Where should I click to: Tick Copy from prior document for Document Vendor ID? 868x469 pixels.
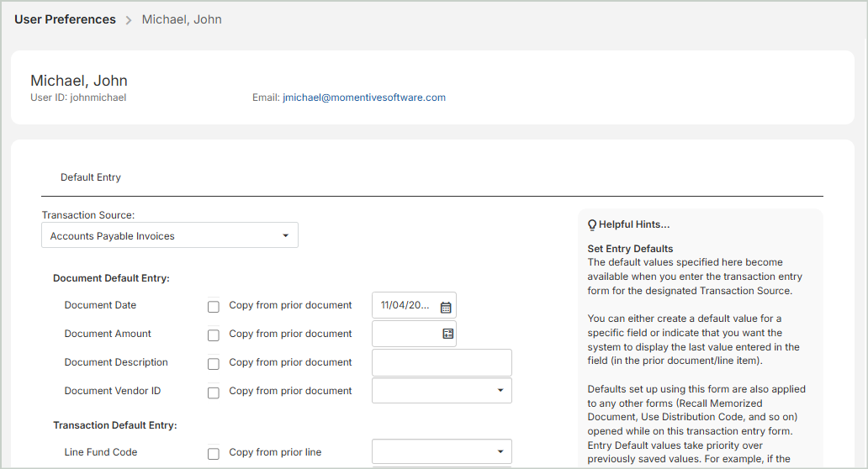(214, 393)
